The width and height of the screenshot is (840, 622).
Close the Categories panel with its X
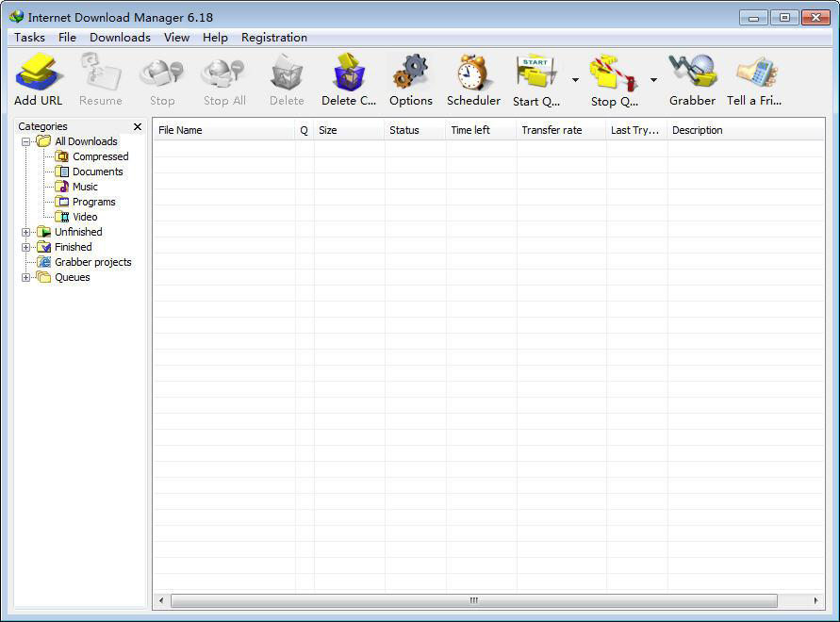tap(138, 125)
